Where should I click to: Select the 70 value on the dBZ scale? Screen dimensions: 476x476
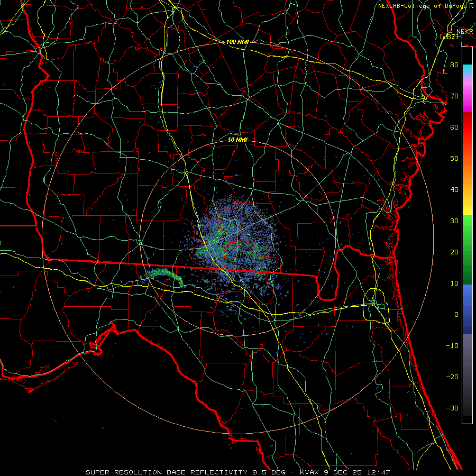(454, 96)
